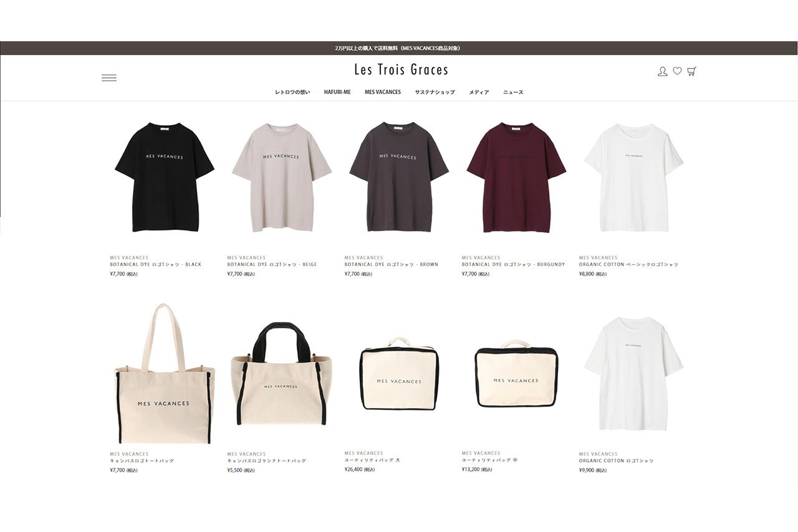Image resolution: width=798 pixels, height=532 pixels.
Task: Open the BOTANICAL DYE BEIGE product title
Action: (x=272, y=265)
